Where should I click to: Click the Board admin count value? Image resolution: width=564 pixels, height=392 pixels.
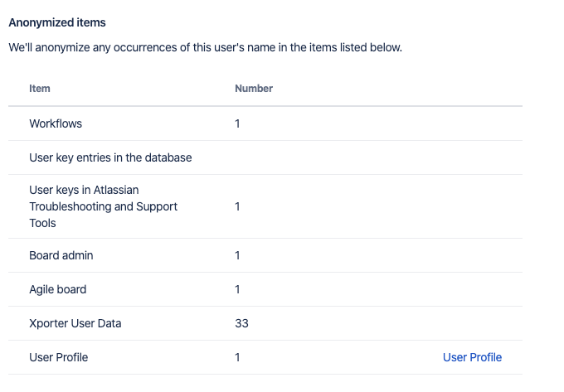click(x=237, y=255)
